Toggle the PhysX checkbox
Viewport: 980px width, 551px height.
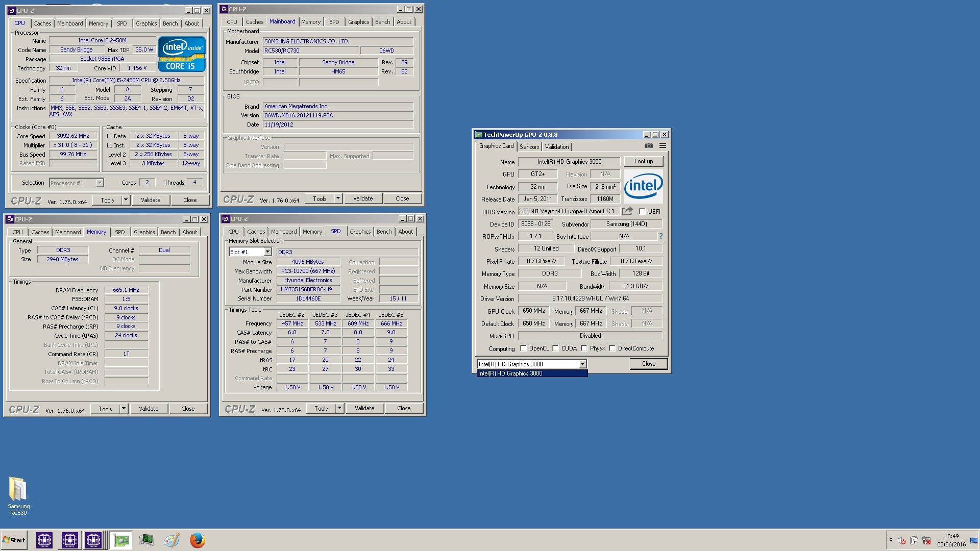(584, 348)
